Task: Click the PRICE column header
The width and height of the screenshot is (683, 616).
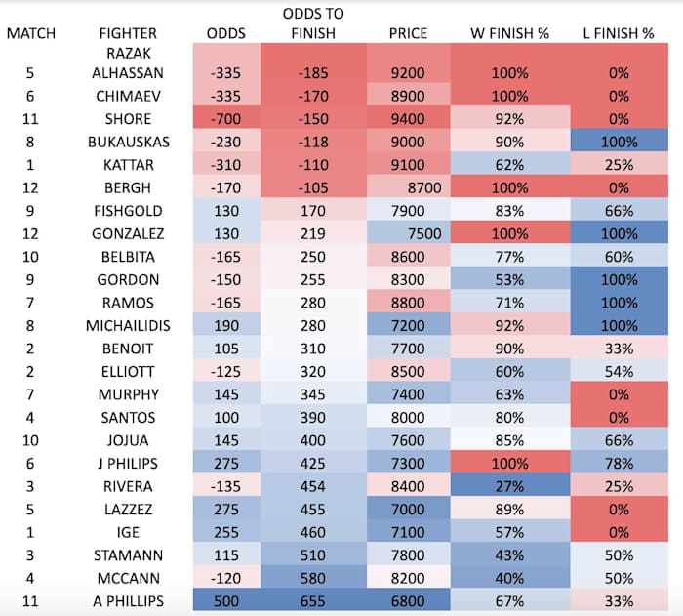Action: point(408,33)
